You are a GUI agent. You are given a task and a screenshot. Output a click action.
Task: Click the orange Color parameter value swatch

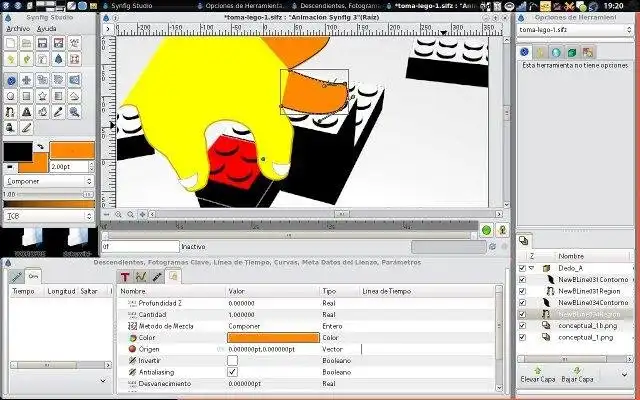tap(273, 338)
